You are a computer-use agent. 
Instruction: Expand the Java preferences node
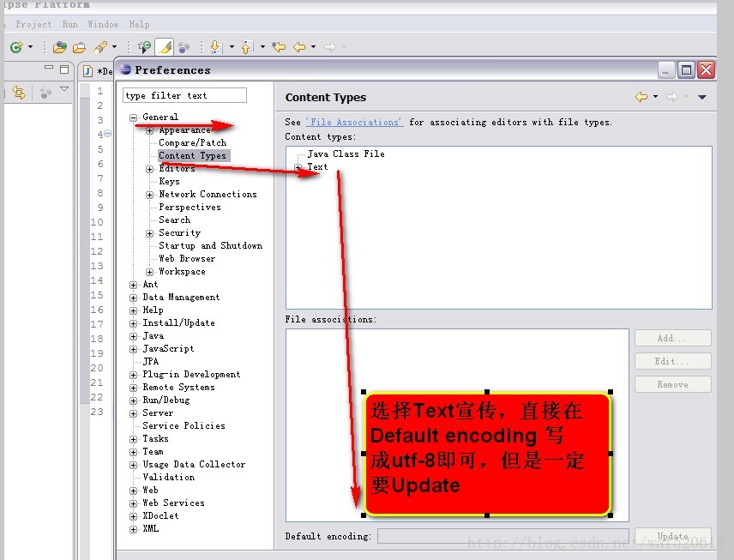tap(134, 336)
